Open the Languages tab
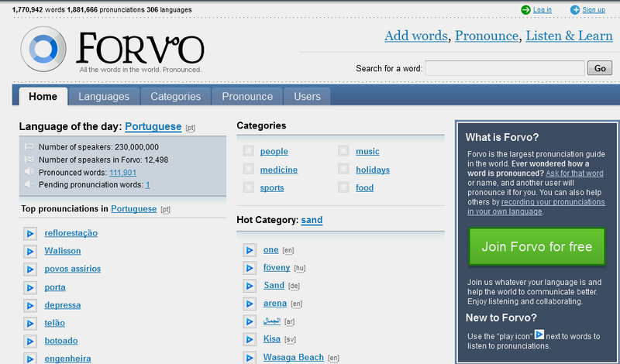This screenshot has width=620, height=364. [x=104, y=97]
